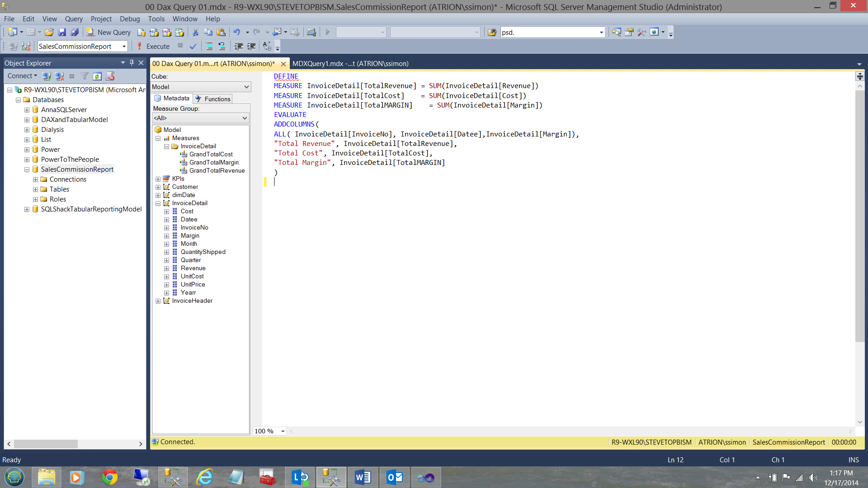Open the Measure Group dropdown
868x488 pixels.
[x=245, y=118]
